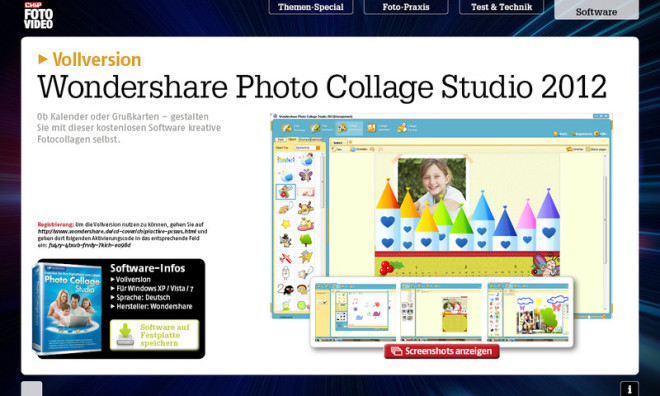Image resolution: width=660 pixels, height=396 pixels.
Task: Select the red airplane clip art
Action: (x=285, y=257)
